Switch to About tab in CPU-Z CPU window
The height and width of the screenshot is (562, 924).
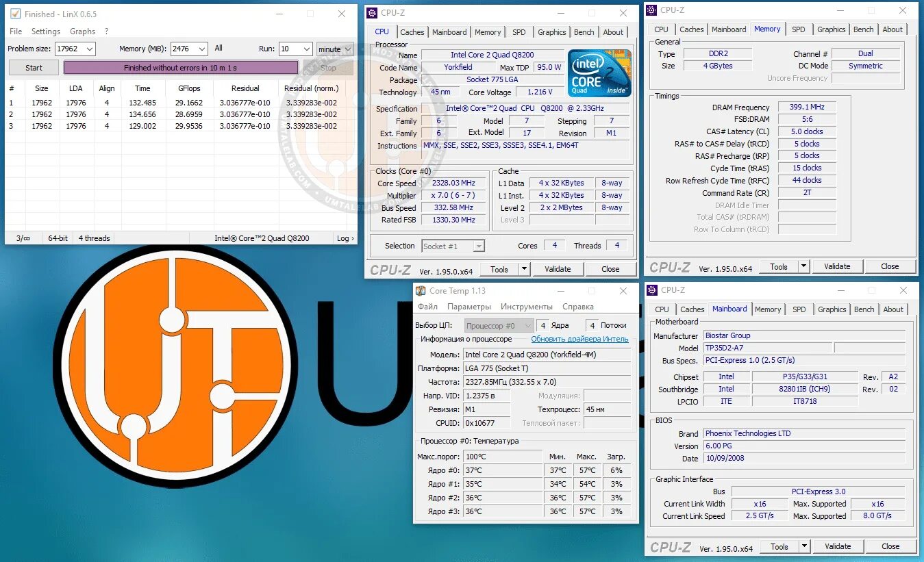pos(613,32)
